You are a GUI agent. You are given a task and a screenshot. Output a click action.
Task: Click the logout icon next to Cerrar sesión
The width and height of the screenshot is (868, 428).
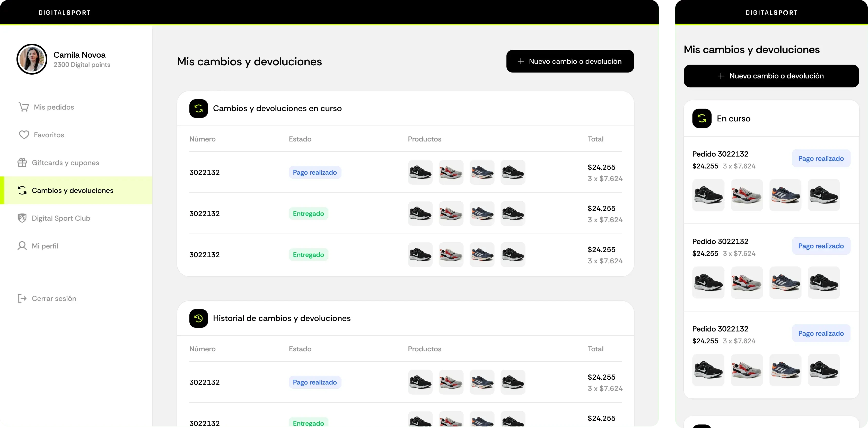(x=22, y=298)
